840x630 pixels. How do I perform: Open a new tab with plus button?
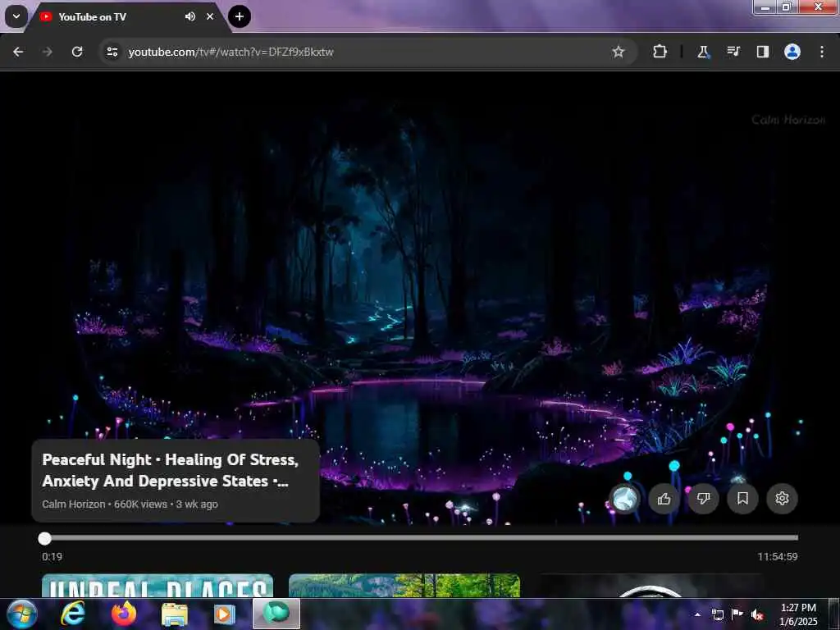(x=240, y=16)
